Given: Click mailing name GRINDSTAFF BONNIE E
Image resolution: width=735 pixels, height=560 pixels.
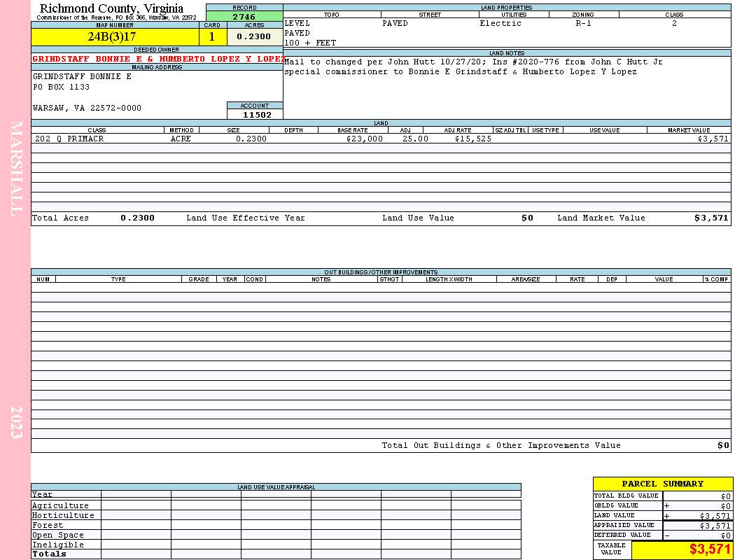Looking at the screenshot, I should pos(82,76).
